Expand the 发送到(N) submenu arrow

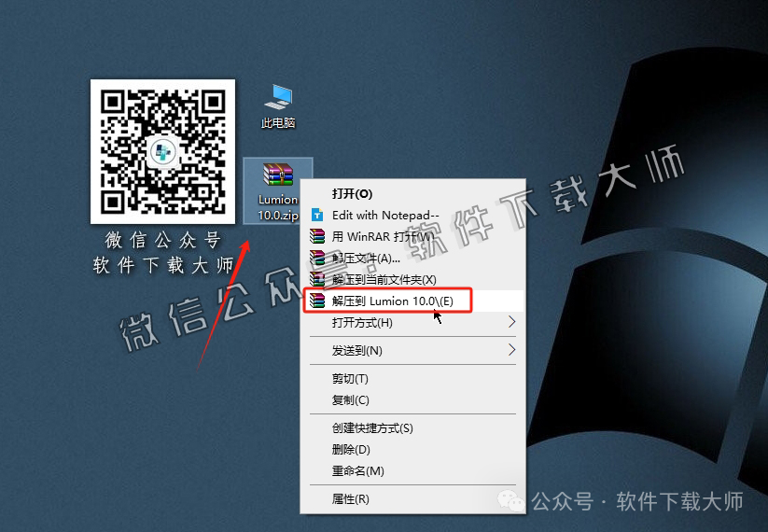(511, 350)
